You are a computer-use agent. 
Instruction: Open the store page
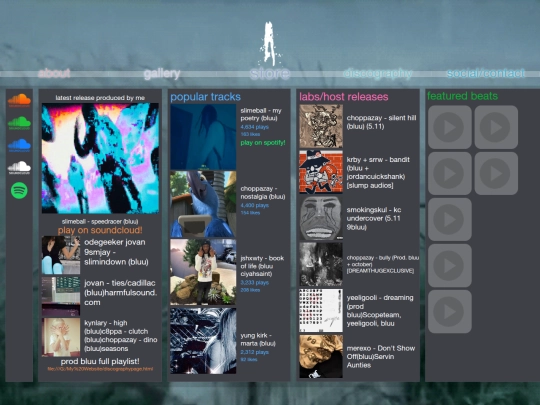[270, 73]
